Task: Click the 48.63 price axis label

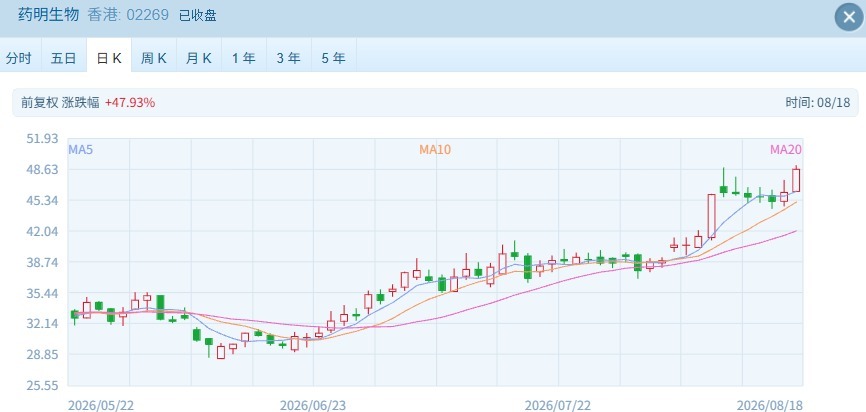Action: [42, 170]
